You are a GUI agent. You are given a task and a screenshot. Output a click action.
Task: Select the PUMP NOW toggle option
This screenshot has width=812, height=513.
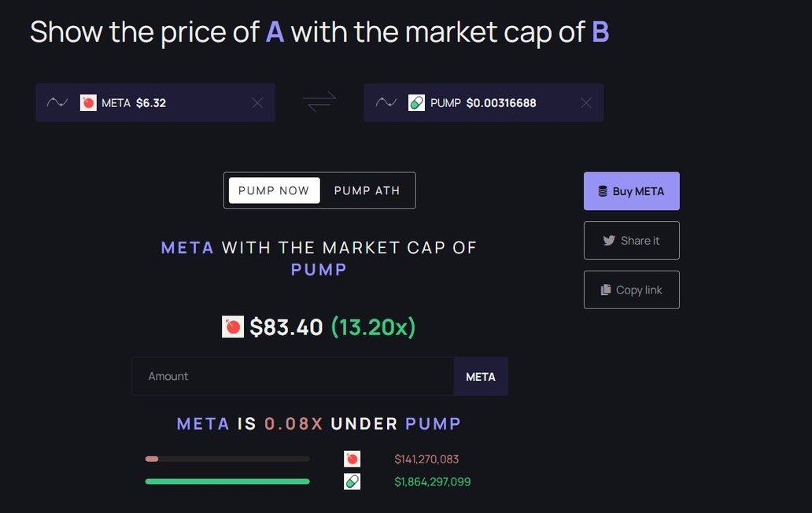click(x=274, y=190)
